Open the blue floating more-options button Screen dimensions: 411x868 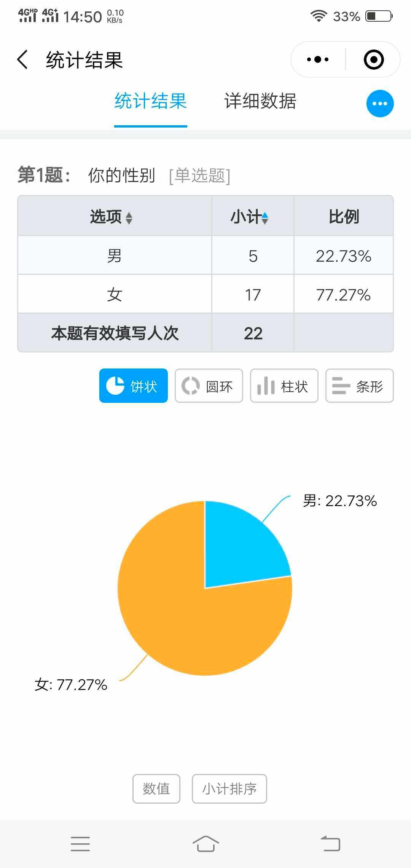(380, 104)
